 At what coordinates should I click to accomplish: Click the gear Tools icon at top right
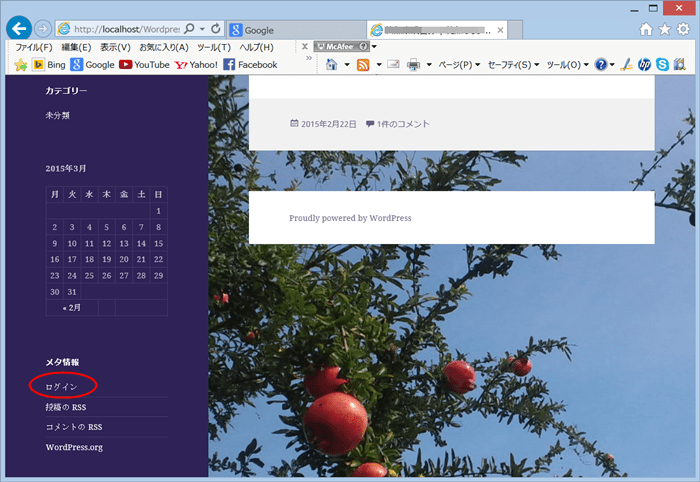click(684, 30)
